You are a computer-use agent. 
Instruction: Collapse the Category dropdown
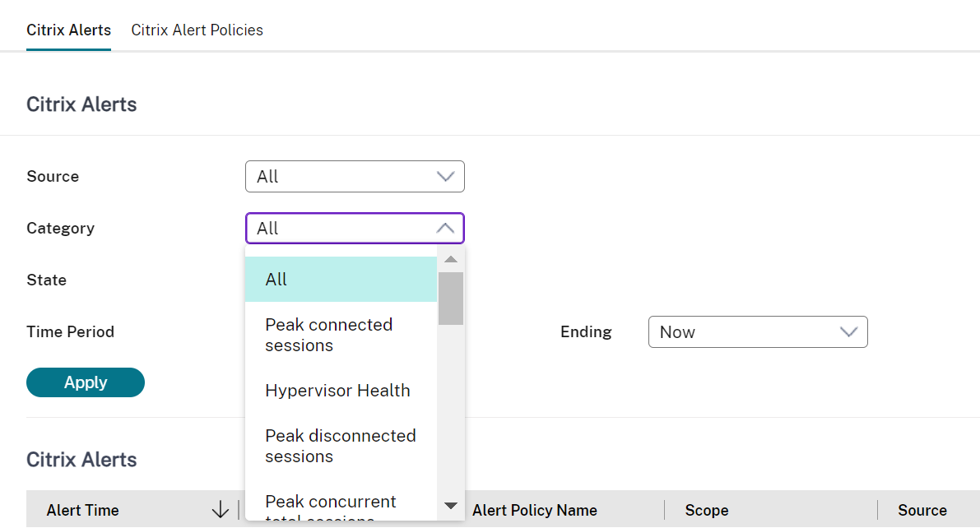click(x=355, y=229)
